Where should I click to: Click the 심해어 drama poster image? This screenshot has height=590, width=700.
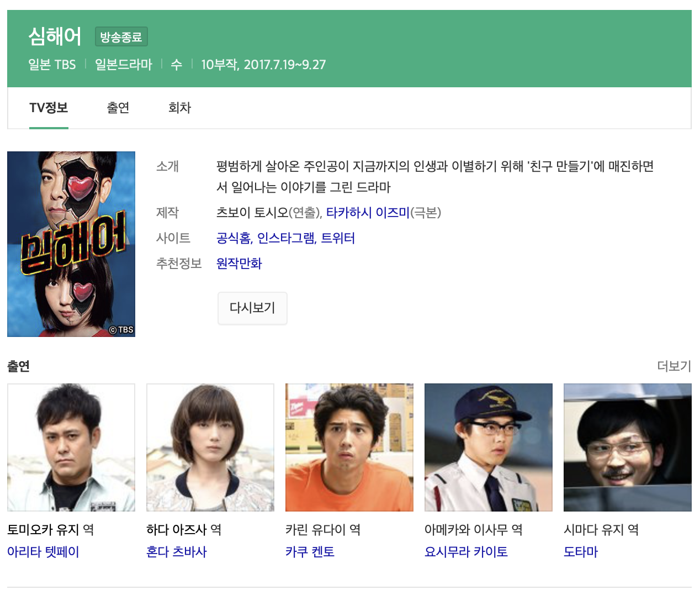click(x=71, y=244)
